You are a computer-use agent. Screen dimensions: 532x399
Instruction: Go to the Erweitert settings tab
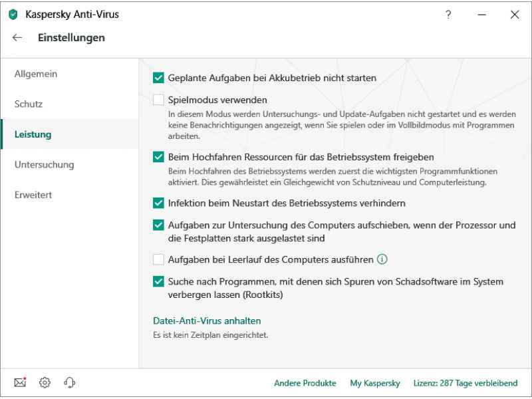coord(33,195)
